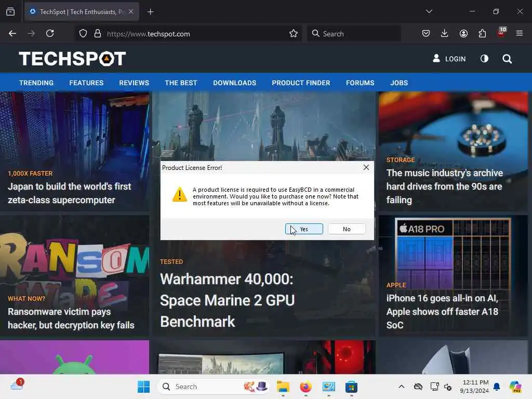This screenshot has width=532, height=399.
Task: Open the TRENDING menu item
Action: coord(36,83)
